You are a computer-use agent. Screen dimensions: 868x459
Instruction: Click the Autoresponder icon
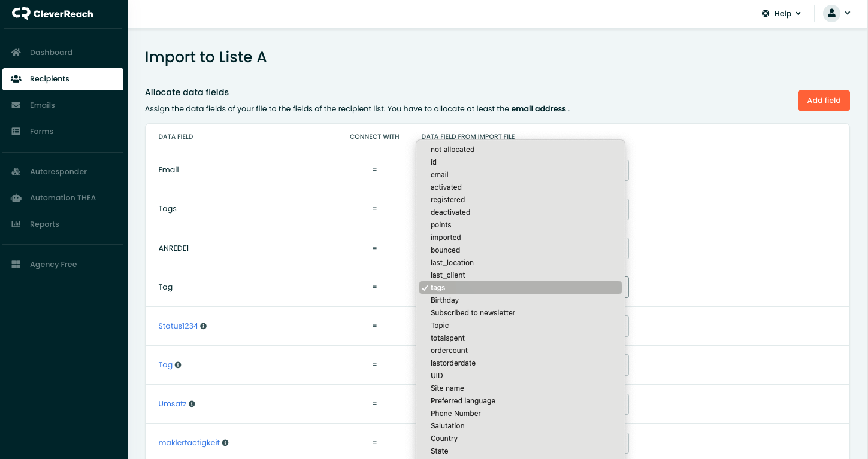coord(16,171)
